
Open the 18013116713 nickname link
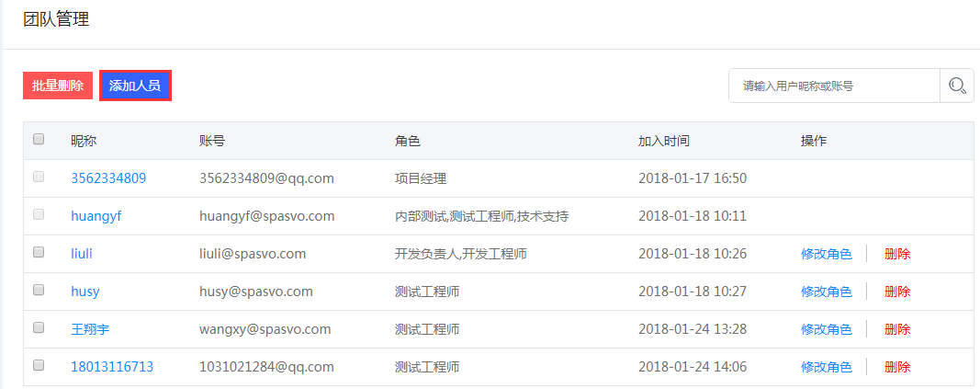pyautogui.click(x=112, y=367)
